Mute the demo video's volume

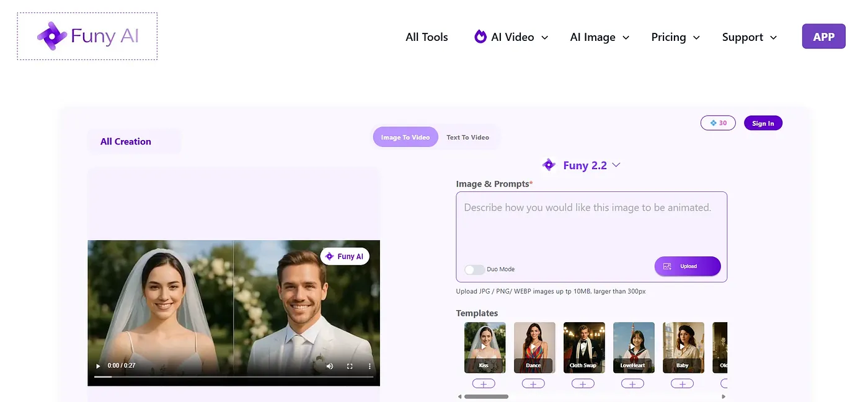(330, 366)
